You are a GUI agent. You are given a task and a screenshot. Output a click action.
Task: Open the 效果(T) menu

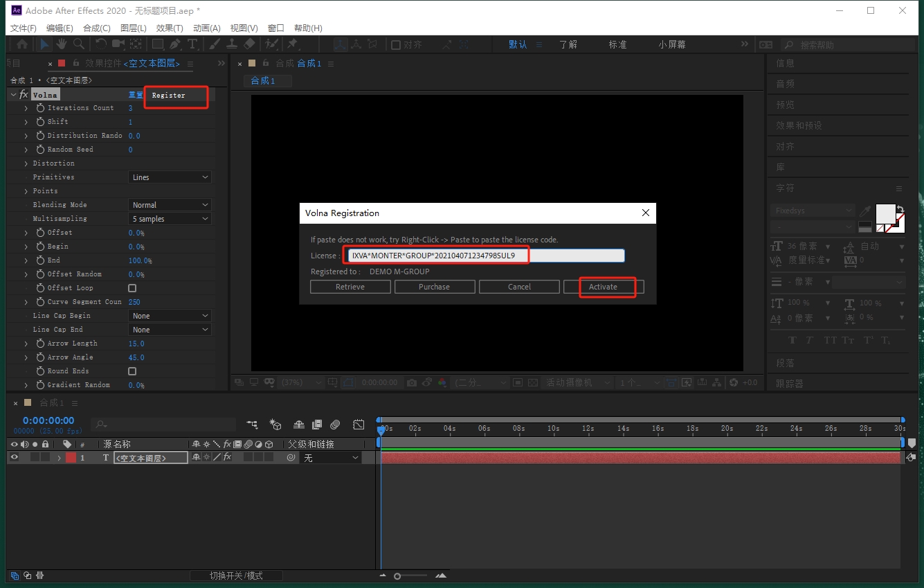point(170,28)
